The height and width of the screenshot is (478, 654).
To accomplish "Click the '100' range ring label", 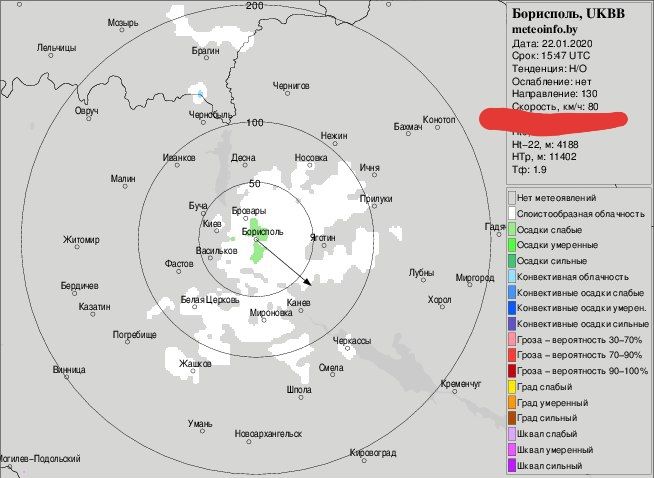I will pos(255,122).
